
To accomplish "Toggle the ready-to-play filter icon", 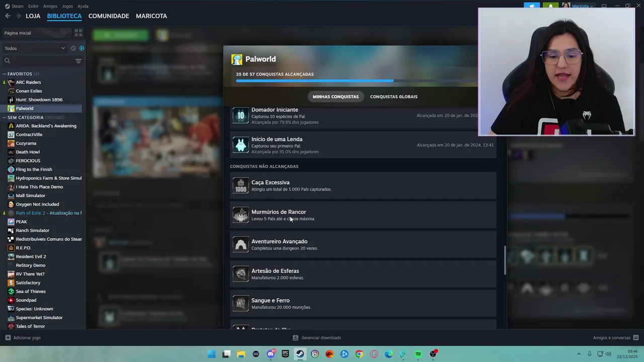I will 82,48.
